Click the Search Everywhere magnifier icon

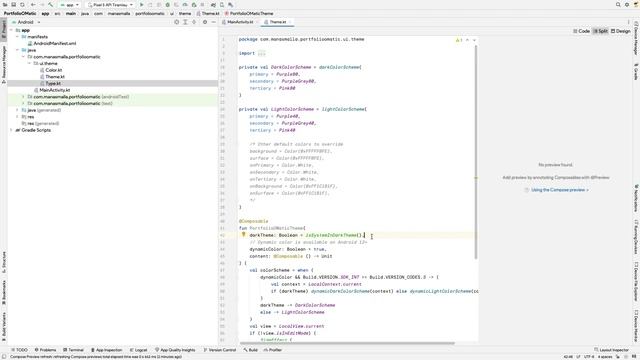(x=618, y=4)
